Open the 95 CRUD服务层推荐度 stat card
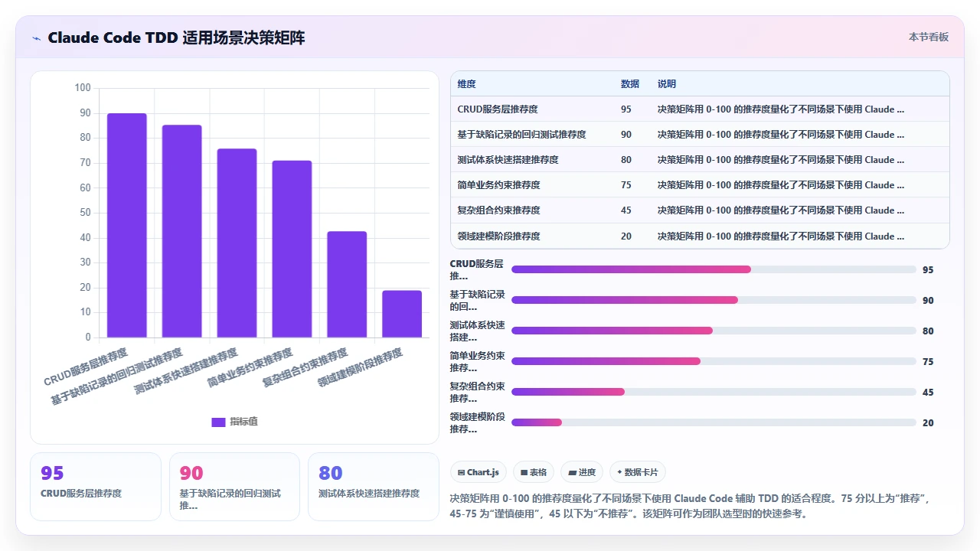Viewport: 980px width, 551px height. (x=96, y=487)
